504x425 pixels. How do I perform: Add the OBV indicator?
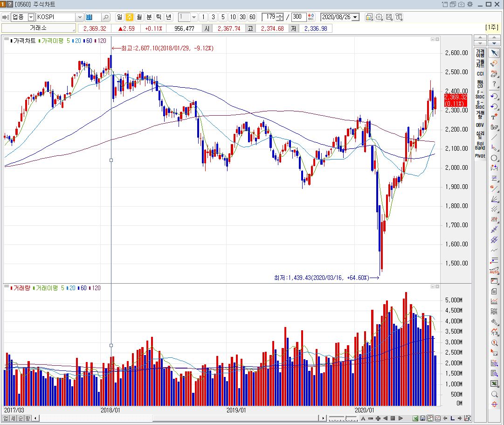[480, 125]
